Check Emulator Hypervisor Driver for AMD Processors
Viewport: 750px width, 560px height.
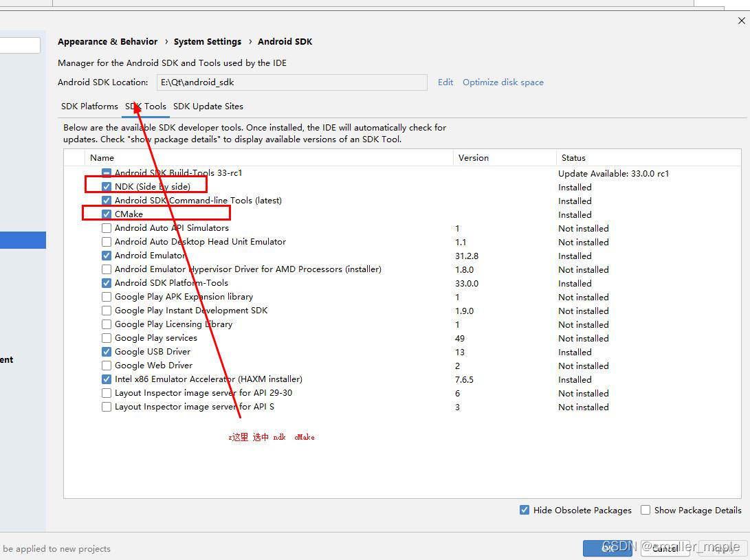click(106, 269)
